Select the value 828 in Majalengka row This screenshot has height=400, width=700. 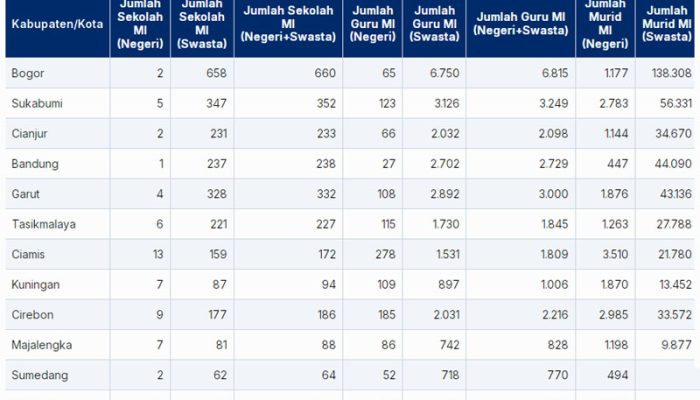pyautogui.click(x=558, y=345)
